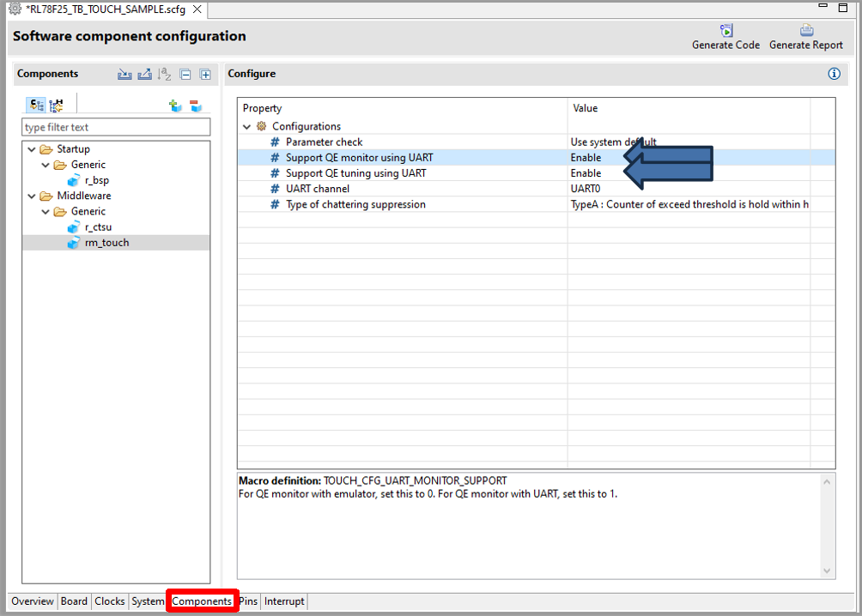Toggle the hardware view mode icon
Viewport: 862px width, 616px height.
57,106
